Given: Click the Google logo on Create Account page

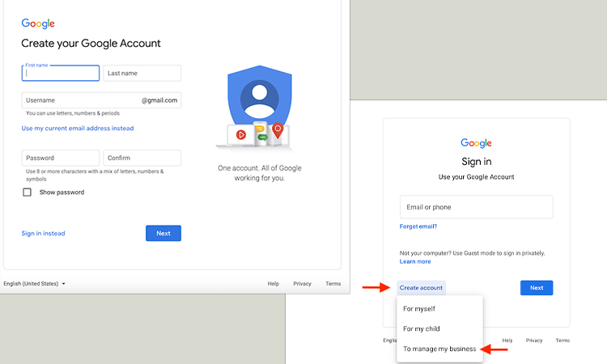Looking at the screenshot, I should click(x=38, y=23).
